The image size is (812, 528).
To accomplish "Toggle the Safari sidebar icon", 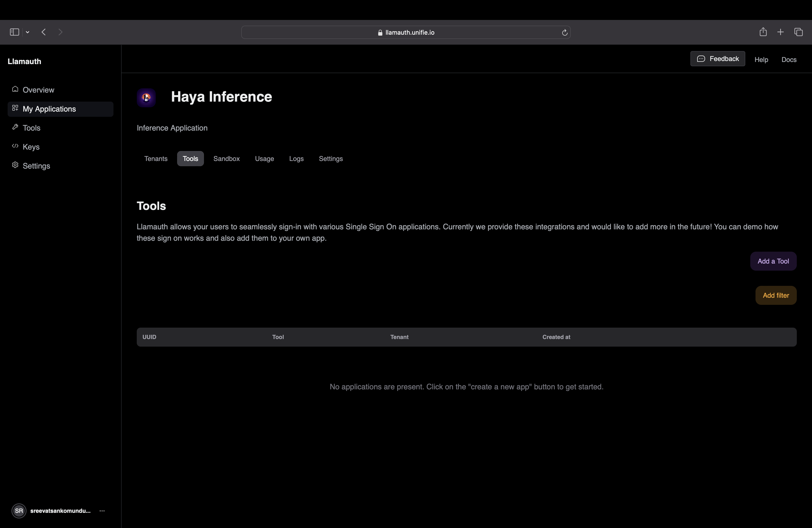I will (14, 32).
